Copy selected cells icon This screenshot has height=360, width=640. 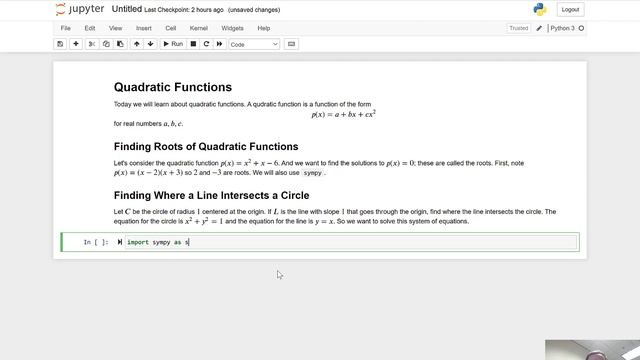[106, 44]
